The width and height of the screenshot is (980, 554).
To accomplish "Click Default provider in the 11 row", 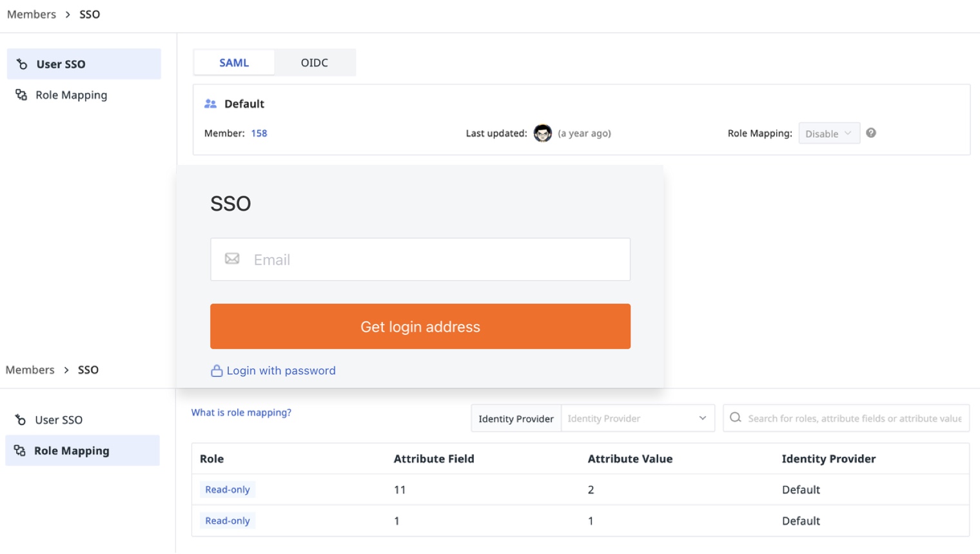I will [x=801, y=490].
